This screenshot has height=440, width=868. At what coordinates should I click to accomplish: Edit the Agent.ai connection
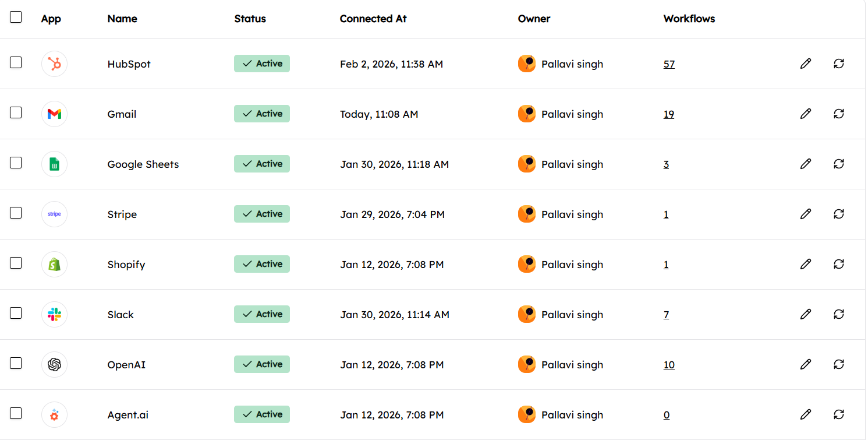805,414
